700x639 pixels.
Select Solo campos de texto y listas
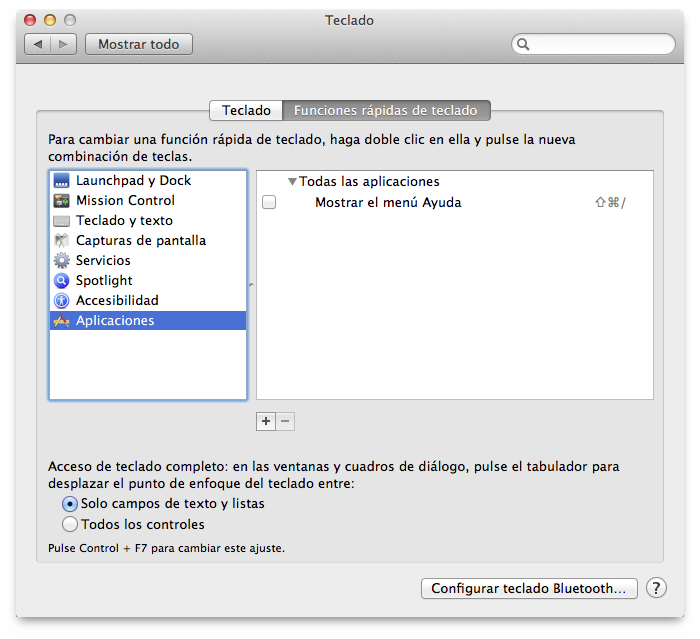(70, 504)
